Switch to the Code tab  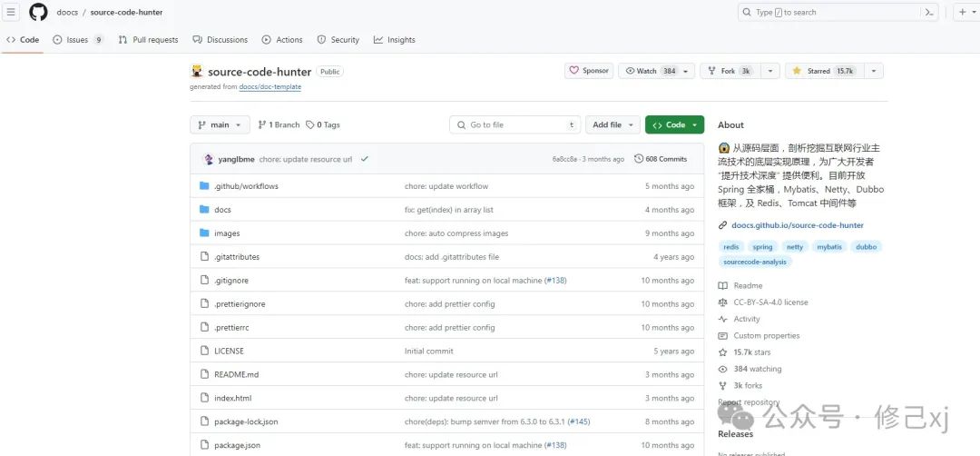click(x=23, y=39)
